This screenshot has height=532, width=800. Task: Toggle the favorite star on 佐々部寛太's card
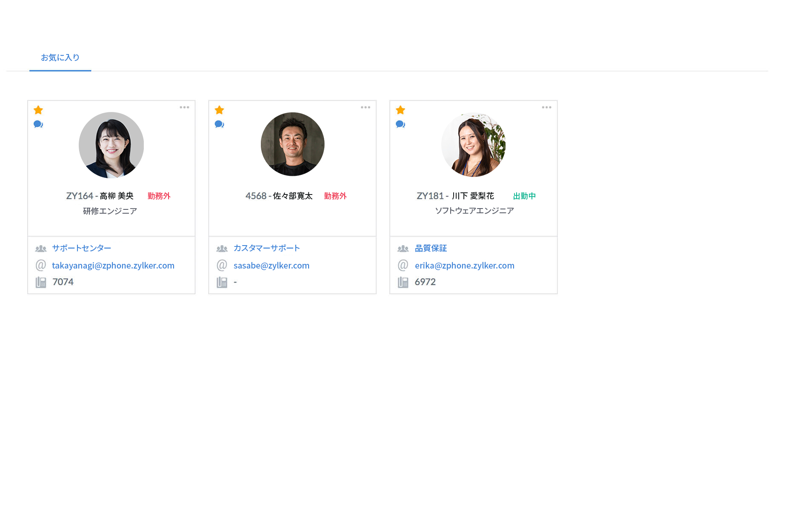pos(219,110)
